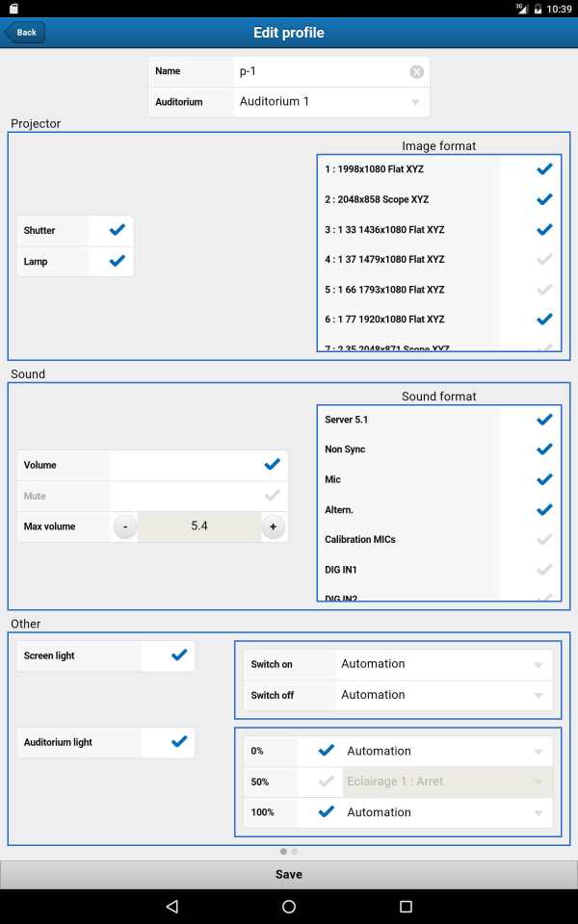Toggle the Auditorium light checkmark

(179, 742)
